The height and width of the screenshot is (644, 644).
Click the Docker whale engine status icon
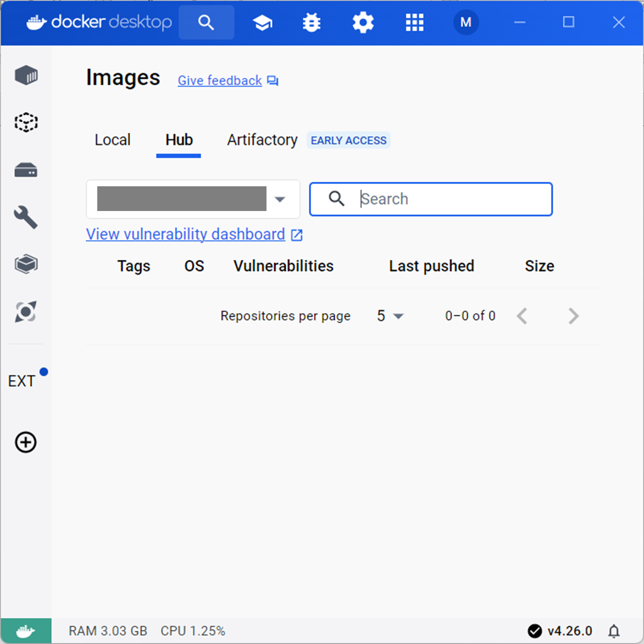pyautogui.click(x=26, y=630)
